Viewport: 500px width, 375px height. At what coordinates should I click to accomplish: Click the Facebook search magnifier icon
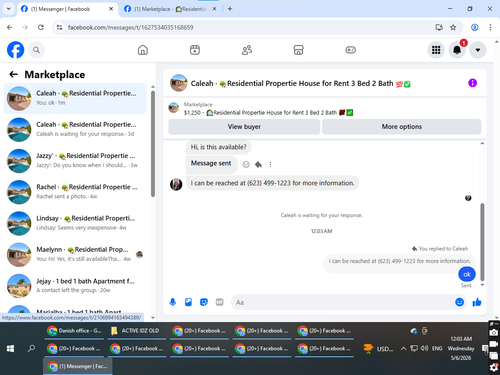point(36,50)
